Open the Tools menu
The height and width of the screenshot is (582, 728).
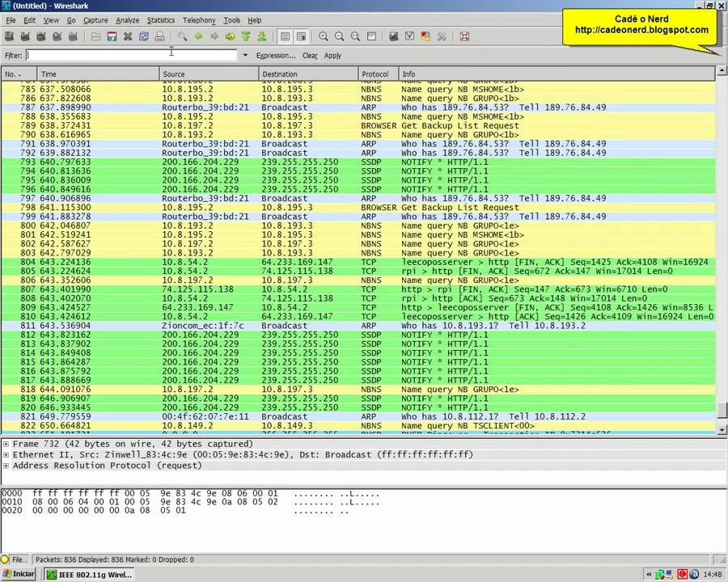point(231,20)
